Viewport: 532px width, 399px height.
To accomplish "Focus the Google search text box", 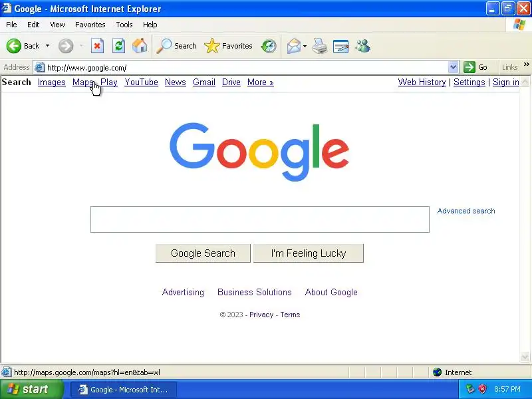I will click(260, 219).
